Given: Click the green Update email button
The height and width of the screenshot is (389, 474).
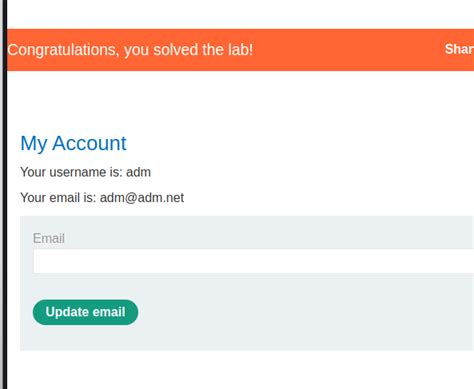Looking at the screenshot, I should pos(85,312).
